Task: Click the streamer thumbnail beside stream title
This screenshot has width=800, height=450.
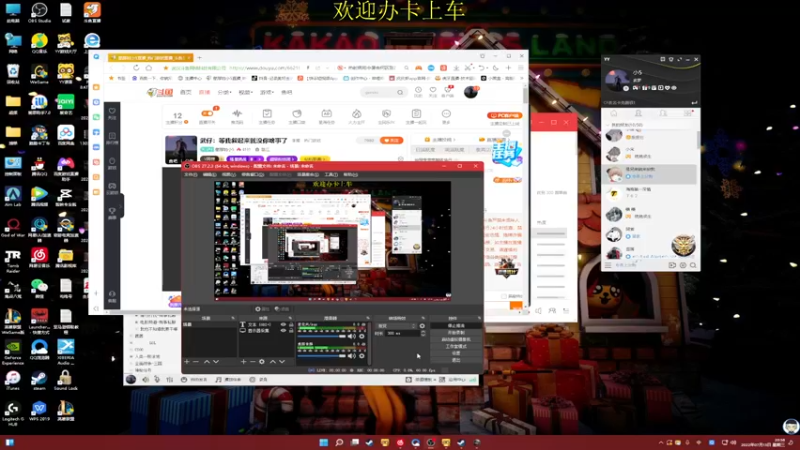Action: [x=181, y=149]
